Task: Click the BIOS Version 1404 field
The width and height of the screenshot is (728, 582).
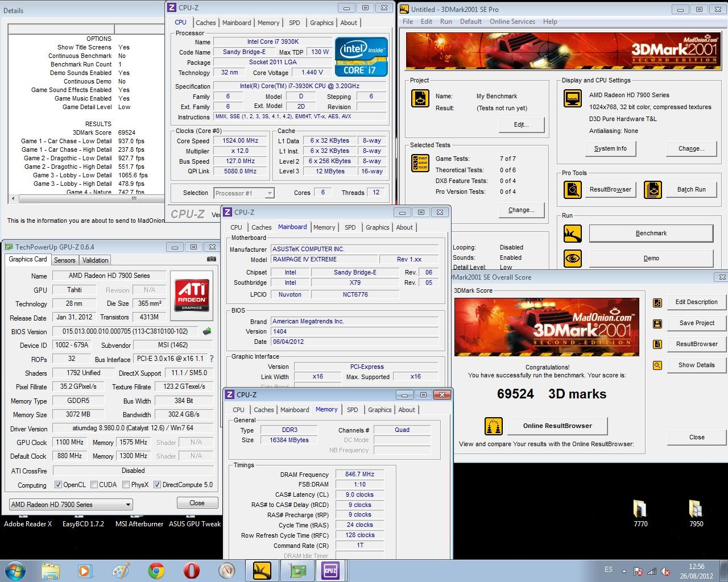Action: (x=354, y=331)
